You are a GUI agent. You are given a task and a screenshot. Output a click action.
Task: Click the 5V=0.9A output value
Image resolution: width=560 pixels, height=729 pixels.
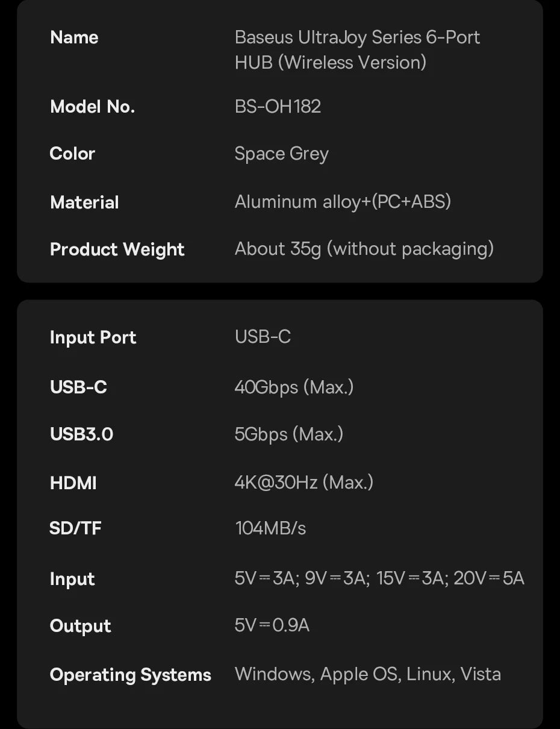(x=272, y=625)
